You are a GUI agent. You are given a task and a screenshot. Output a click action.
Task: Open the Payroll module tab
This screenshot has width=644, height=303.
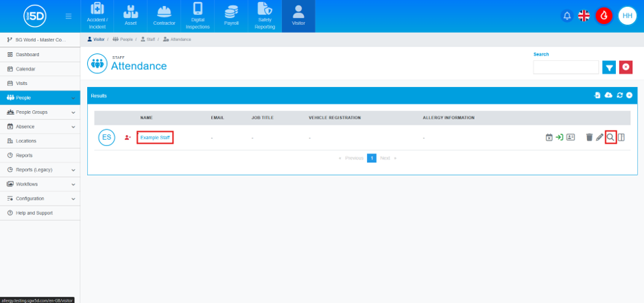(x=231, y=16)
